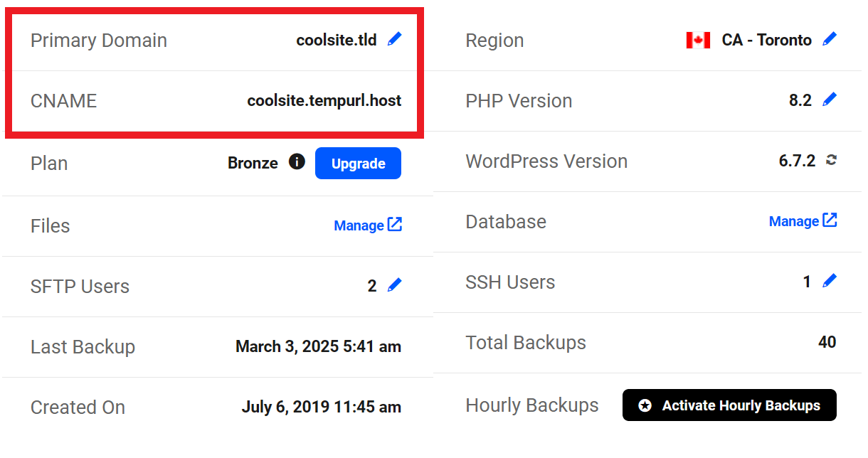Click the Created On label
The image size is (868, 458).
click(x=78, y=408)
